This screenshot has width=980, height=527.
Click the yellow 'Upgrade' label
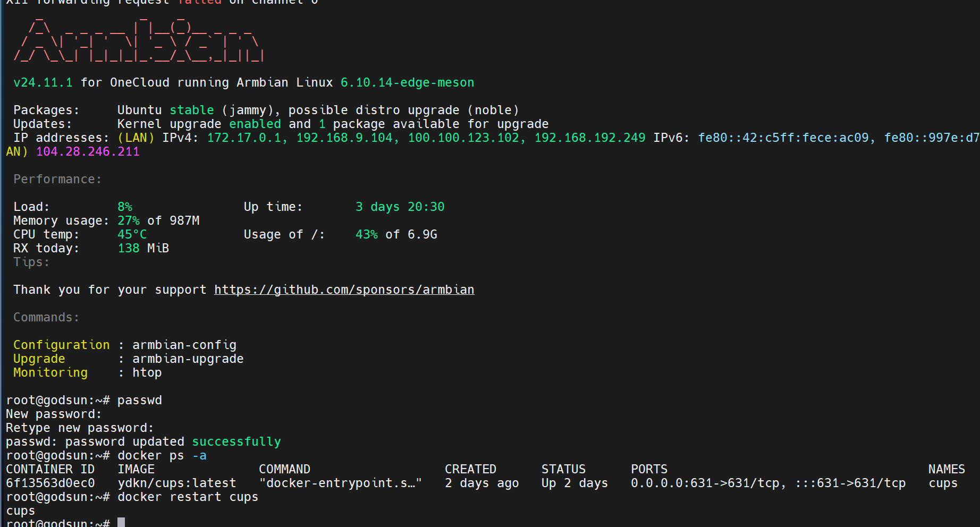pyautogui.click(x=39, y=359)
